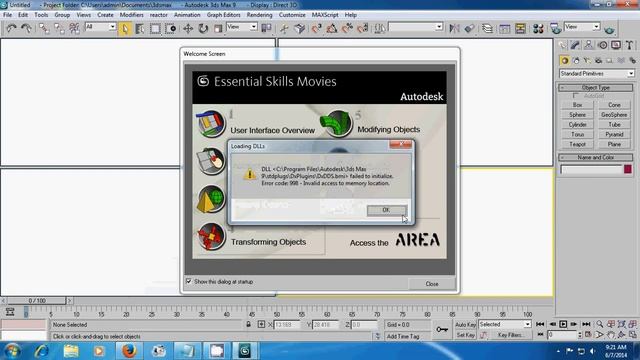Open Render Scene dialog icon
The image size is (640, 360).
click(556, 28)
